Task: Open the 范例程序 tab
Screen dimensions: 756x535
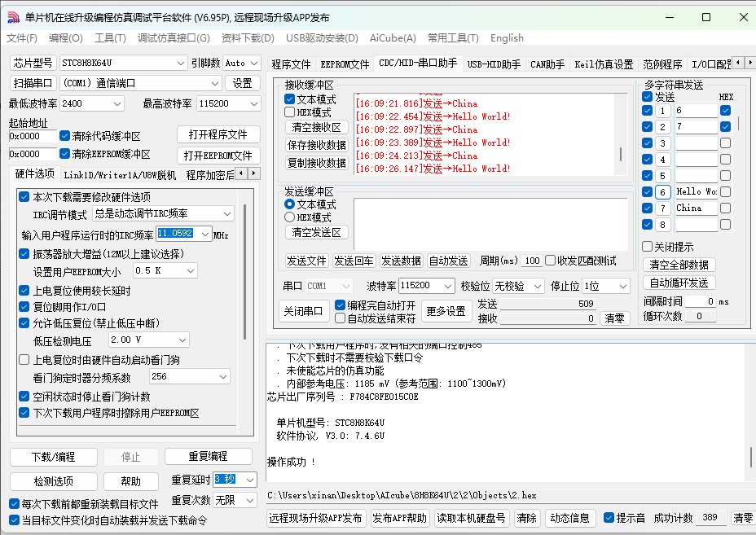Action: pyautogui.click(x=662, y=64)
